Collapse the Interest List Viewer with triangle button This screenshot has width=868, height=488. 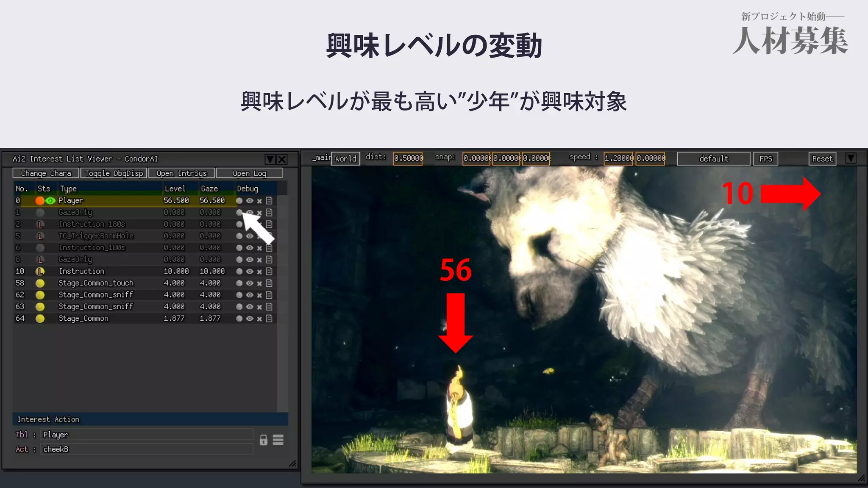[270, 159]
